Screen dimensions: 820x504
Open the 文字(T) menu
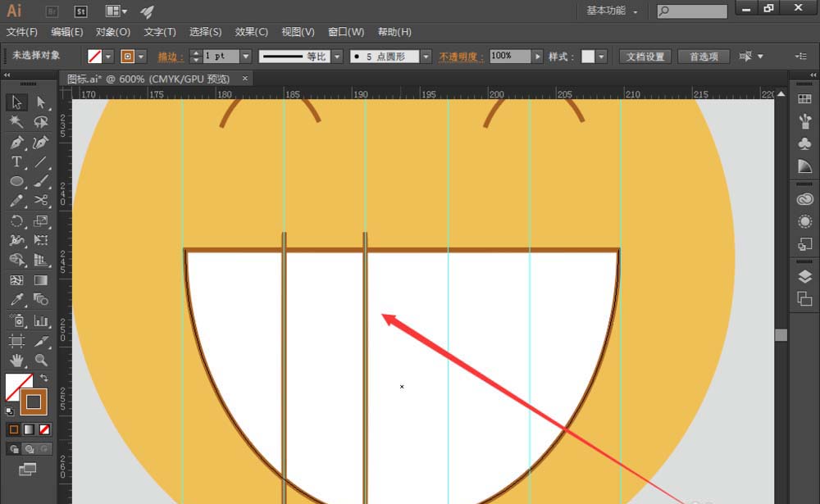[x=160, y=32]
